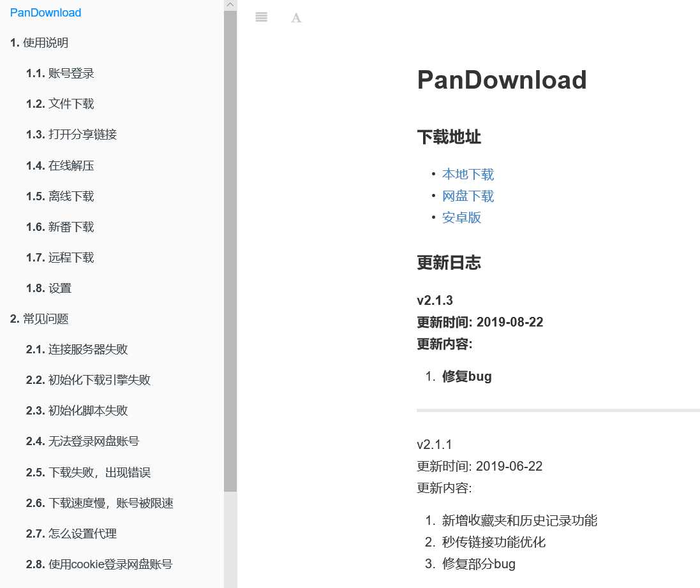700x588 pixels.
Task: Click the 更新日志 heading
Action: 449,262
